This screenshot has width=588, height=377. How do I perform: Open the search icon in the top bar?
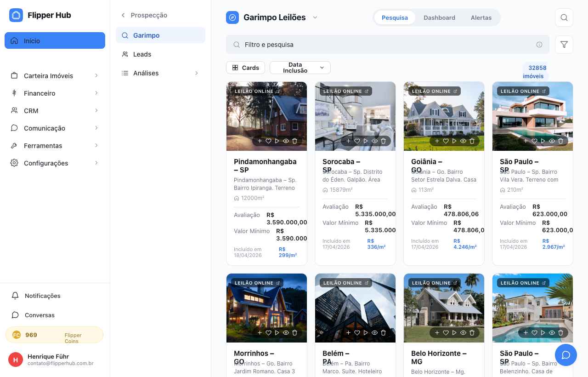(x=564, y=17)
